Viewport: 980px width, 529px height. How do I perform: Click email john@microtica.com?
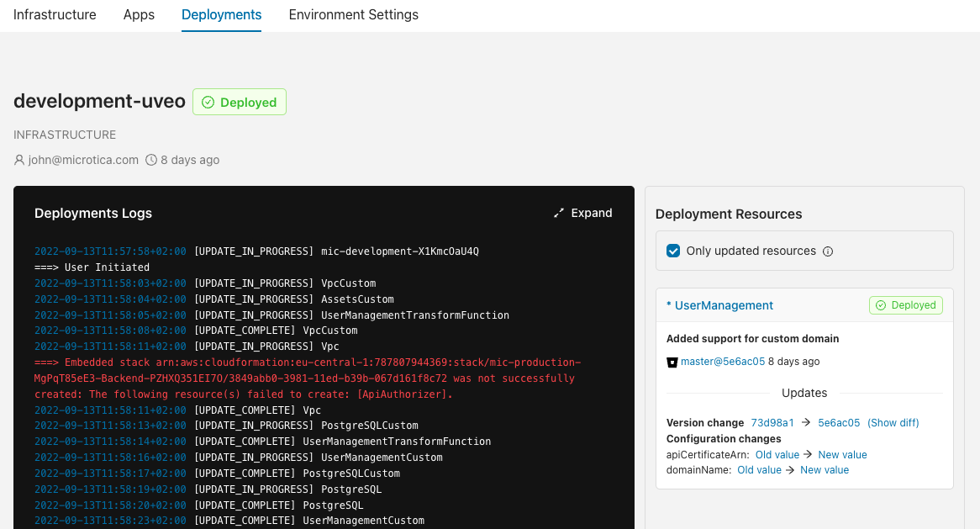tap(83, 160)
